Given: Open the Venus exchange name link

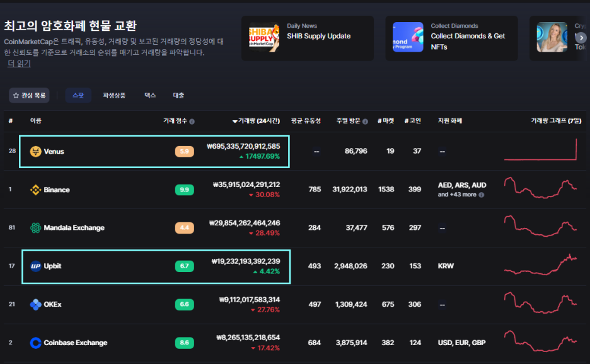Looking at the screenshot, I should 54,152.
